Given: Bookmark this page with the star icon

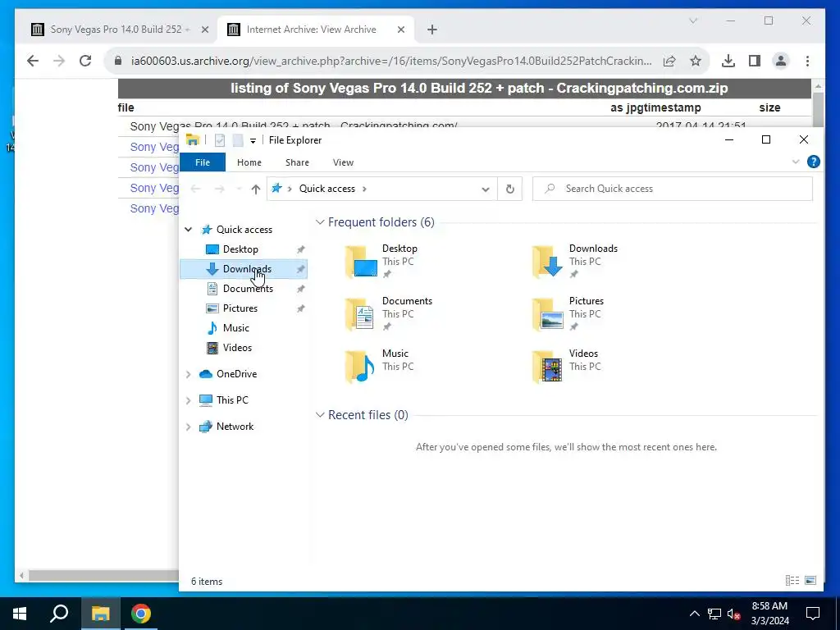Looking at the screenshot, I should pyautogui.click(x=696, y=61).
